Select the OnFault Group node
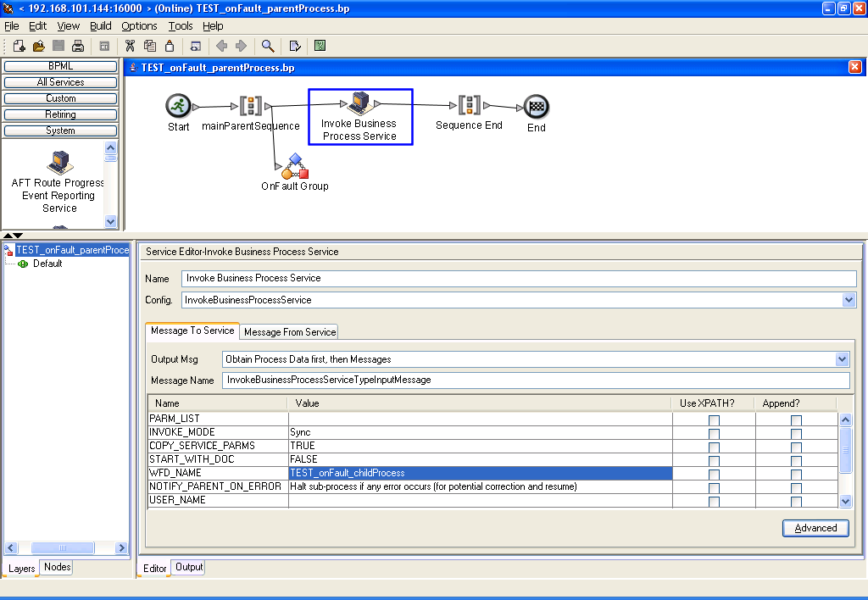This screenshot has width=868, height=600. 294,166
